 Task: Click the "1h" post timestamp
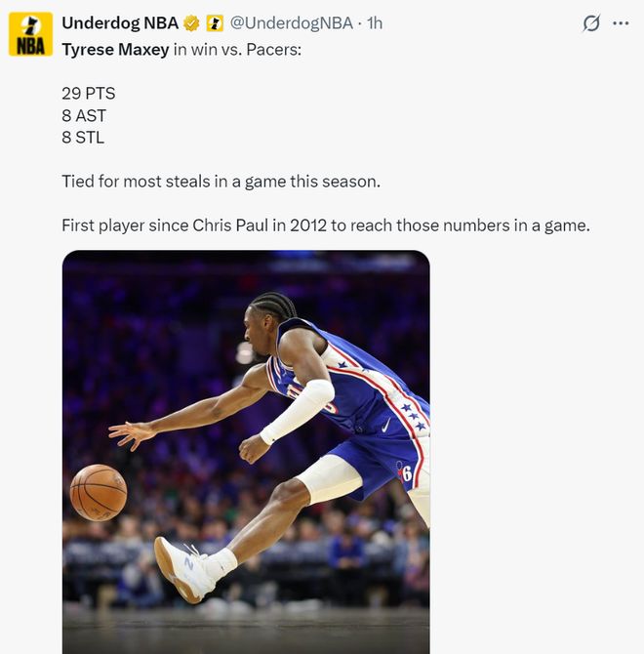(375, 23)
